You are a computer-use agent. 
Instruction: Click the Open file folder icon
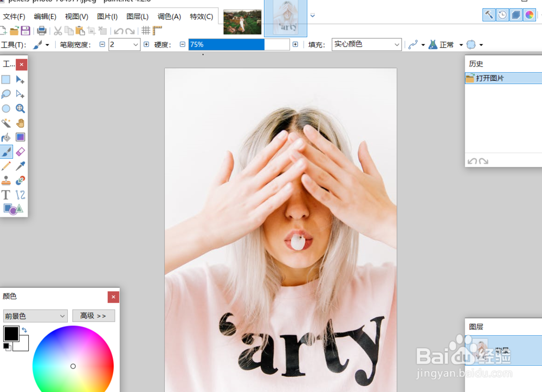click(14, 31)
